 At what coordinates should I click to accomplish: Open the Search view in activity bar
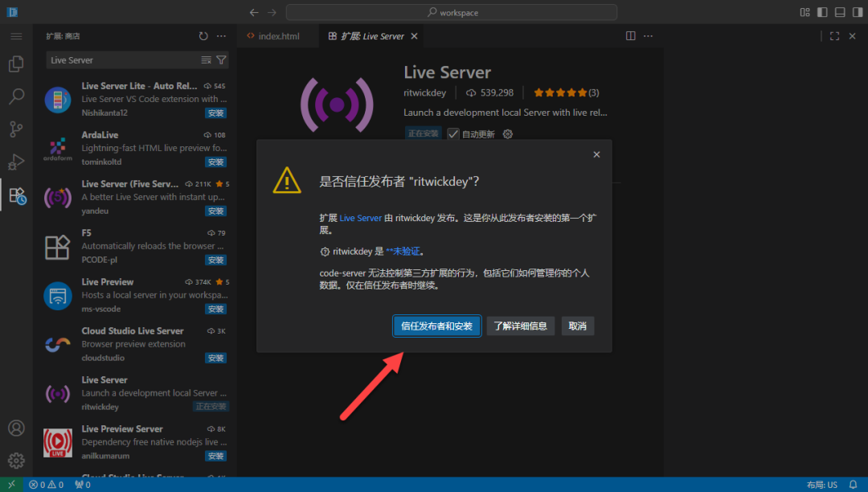[x=16, y=96]
